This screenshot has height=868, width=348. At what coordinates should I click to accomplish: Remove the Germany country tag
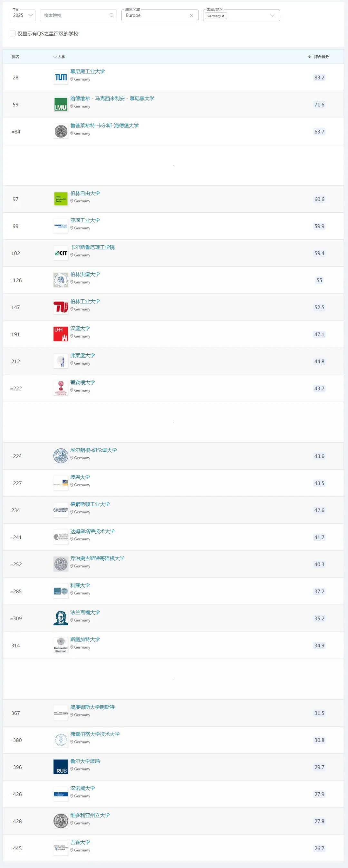(223, 16)
